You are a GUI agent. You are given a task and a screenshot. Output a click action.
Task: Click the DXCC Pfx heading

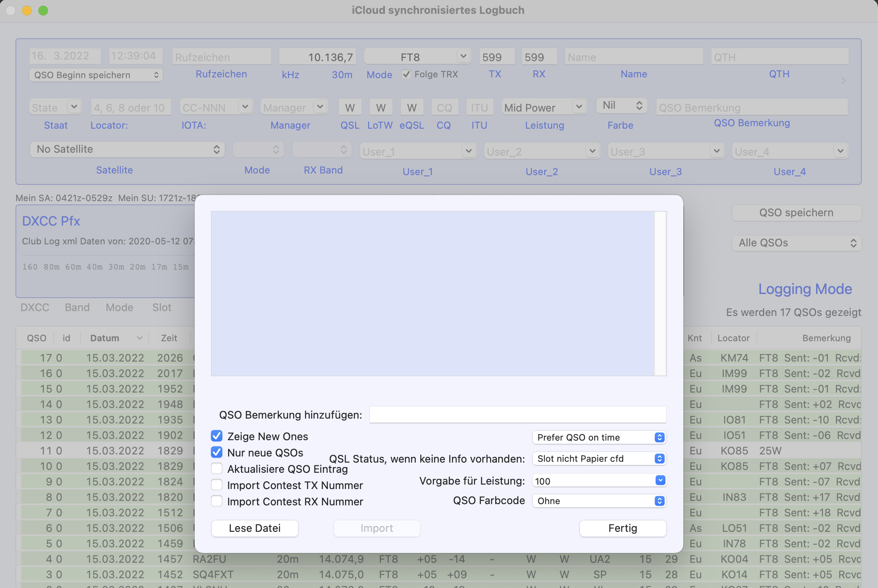51,221
